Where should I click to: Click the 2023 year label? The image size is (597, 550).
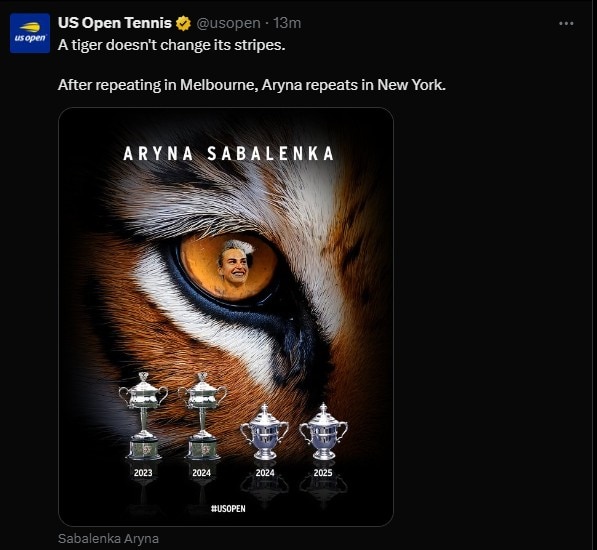[x=143, y=473]
